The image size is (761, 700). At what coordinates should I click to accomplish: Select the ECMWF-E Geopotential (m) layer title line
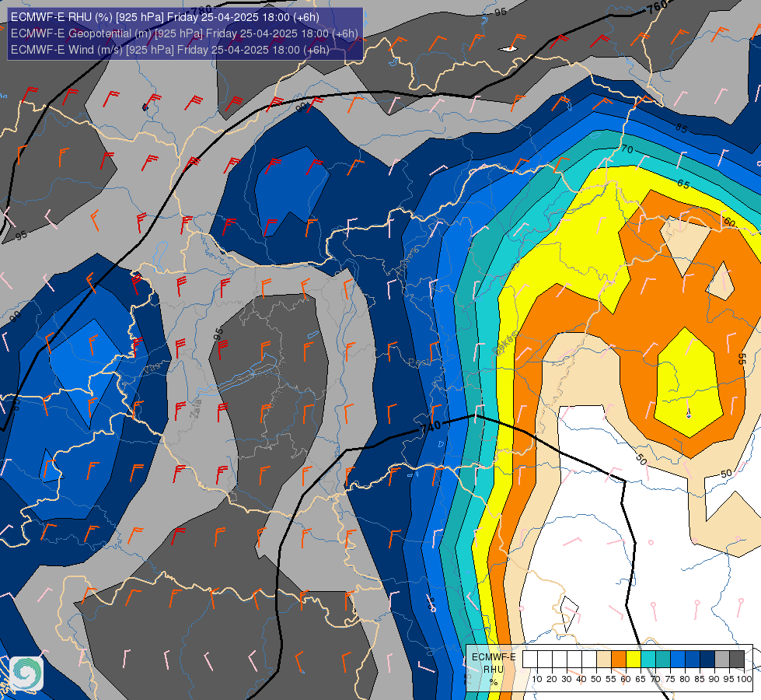pyautogui.click(x=184, y=33)
